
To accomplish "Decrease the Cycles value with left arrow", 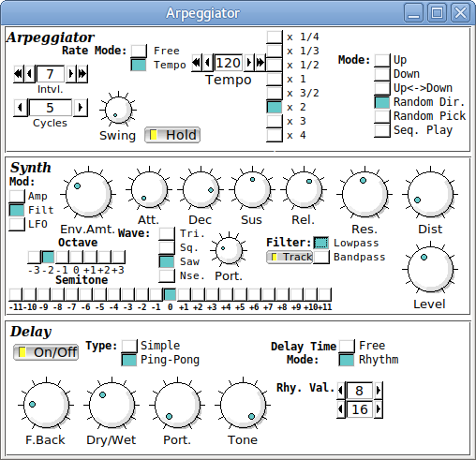I will pyautogui.click(x=21, y=108).
